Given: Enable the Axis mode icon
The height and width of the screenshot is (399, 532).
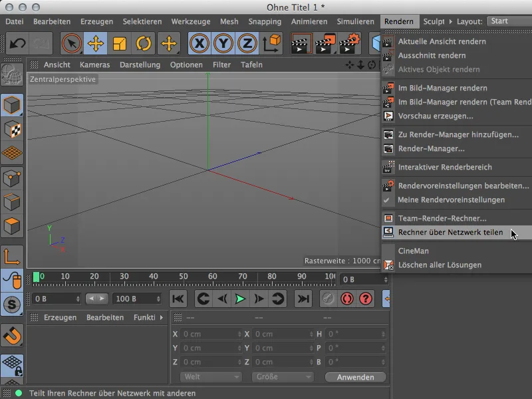Looking at the screenshot, I should click(12, 257).
